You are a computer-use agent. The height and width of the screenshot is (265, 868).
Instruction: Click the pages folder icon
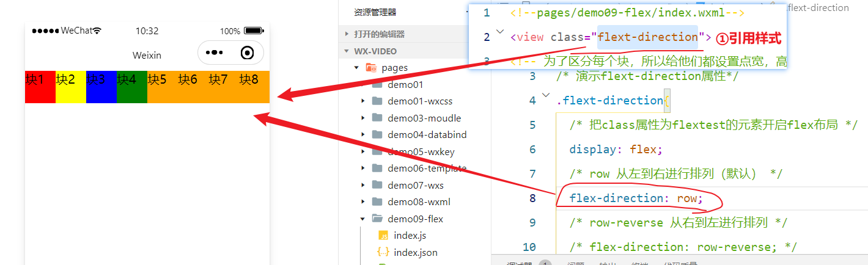click(x=370, y=67)
